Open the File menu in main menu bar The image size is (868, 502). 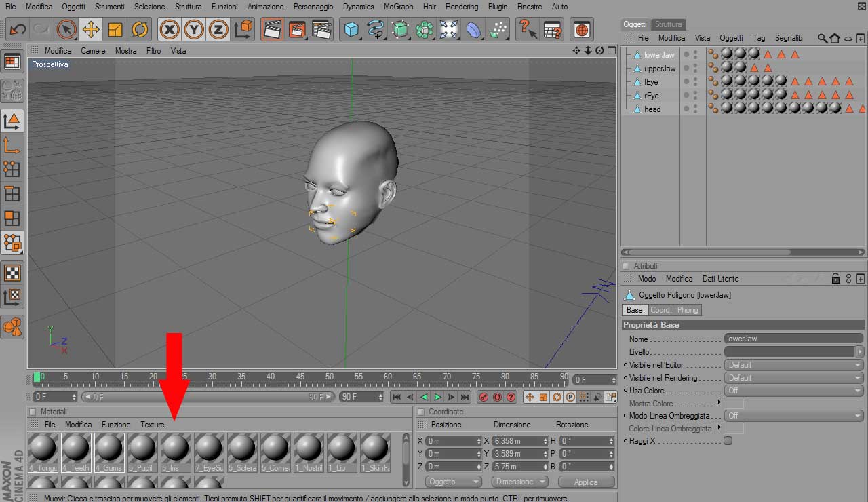[11, 7]
